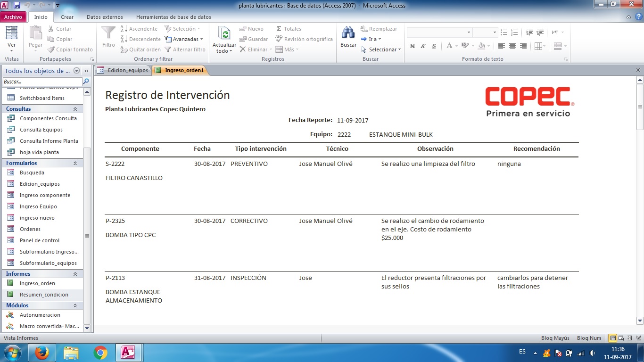Align text left
Image resolution: width=644 pixels, height=362 pixels.
(x=501, y=46)
